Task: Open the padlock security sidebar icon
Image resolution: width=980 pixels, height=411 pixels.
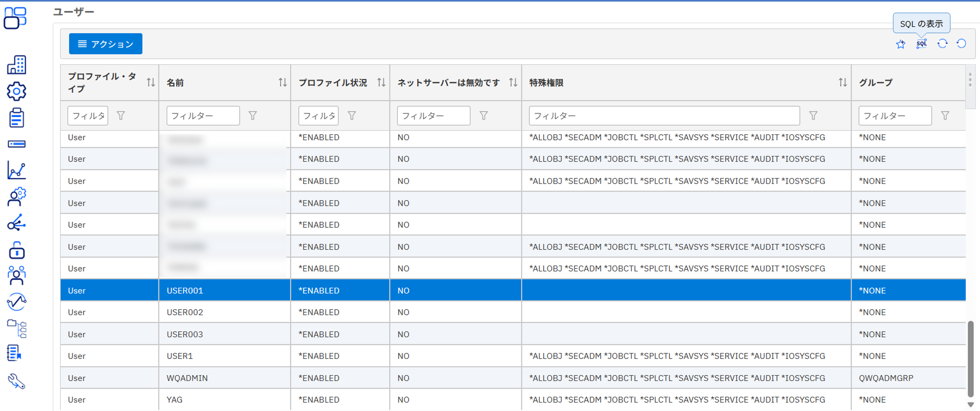Action: 16,250
